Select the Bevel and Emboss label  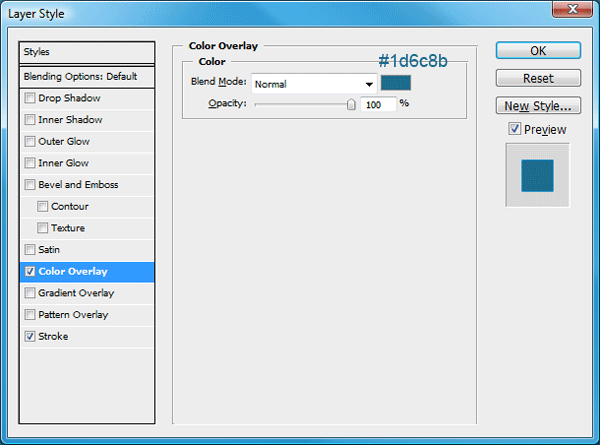click(78, 185)
